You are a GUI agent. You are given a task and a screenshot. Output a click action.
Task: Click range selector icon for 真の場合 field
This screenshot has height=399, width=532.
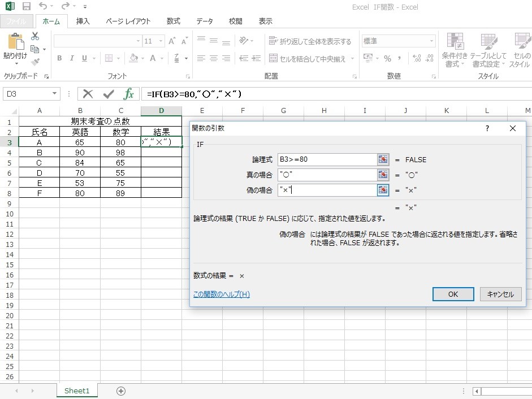[x=383, y=175]
